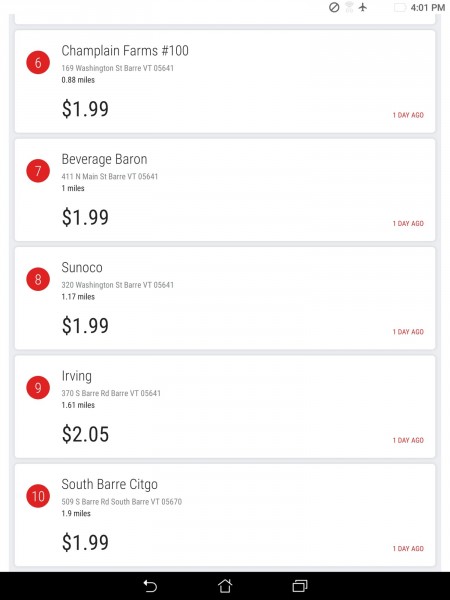
Task: Select the Irving station title
Action: [x=77, y=376]
